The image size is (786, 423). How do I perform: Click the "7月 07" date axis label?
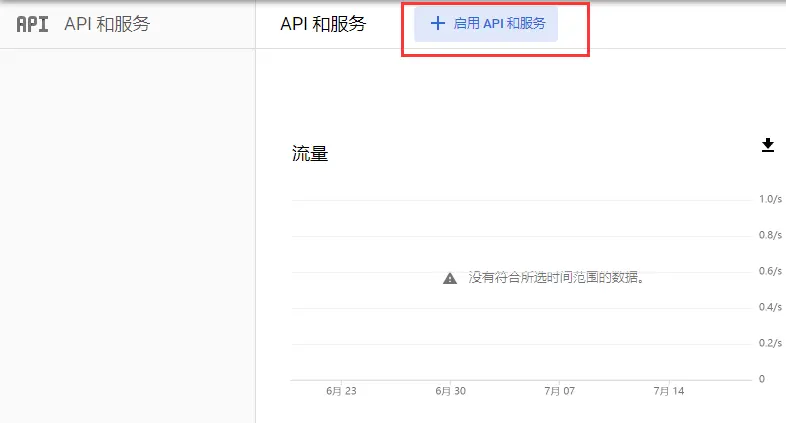[x=559, y=391]
